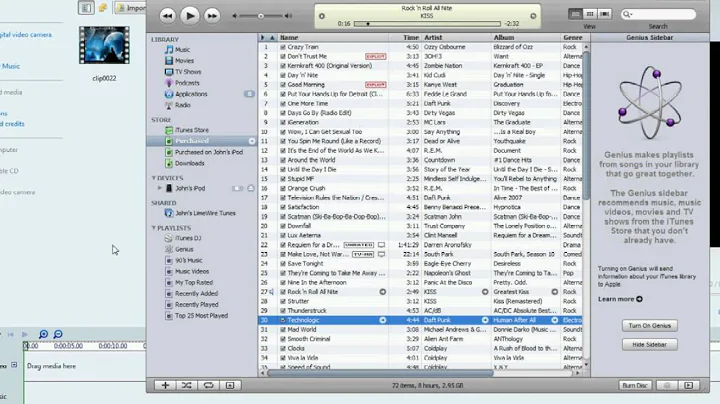Expand John's iPod contents
Screen dimensions: 720x404
coord(160,188)
